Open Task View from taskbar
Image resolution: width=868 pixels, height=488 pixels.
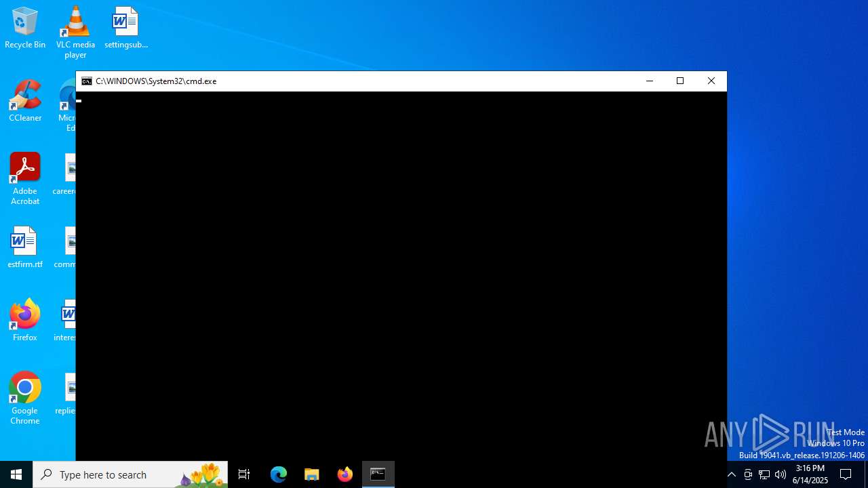tap(244, 474)
